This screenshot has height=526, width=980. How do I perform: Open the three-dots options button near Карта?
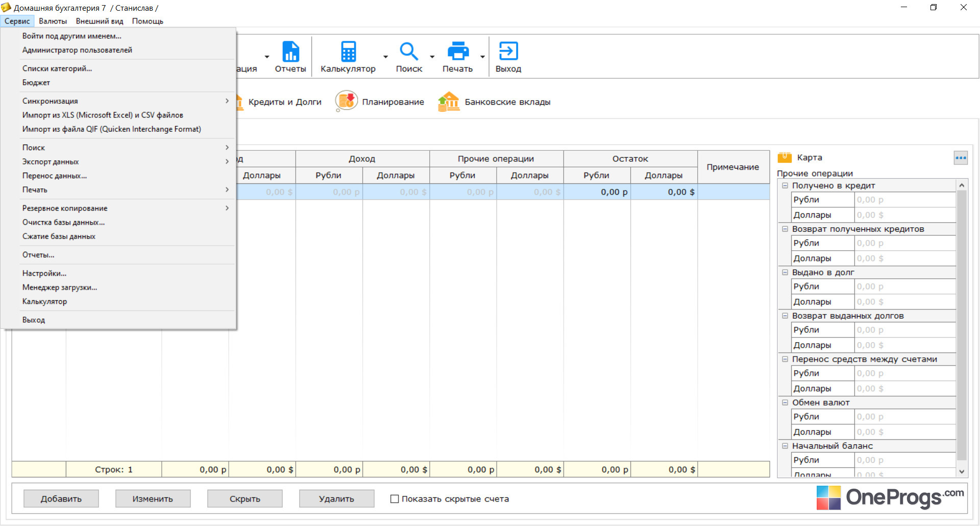961,158
